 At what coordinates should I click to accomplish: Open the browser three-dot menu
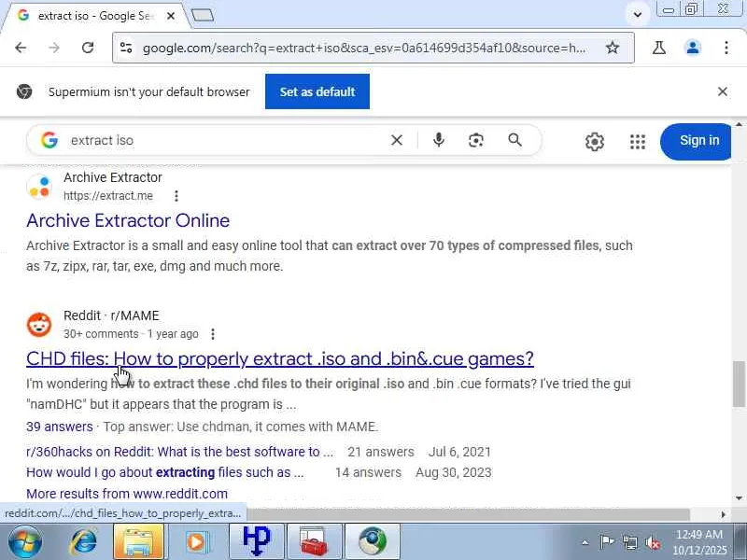tap(726, 48)
